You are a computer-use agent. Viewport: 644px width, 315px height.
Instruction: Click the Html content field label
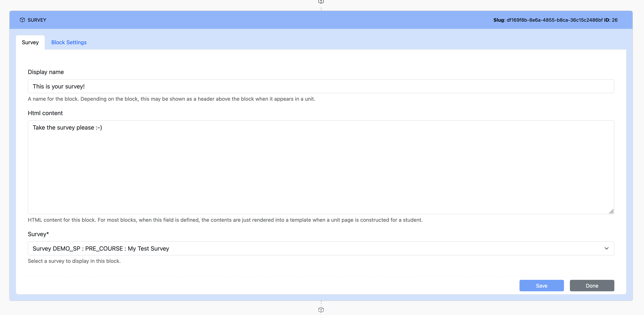pos(45,113)
